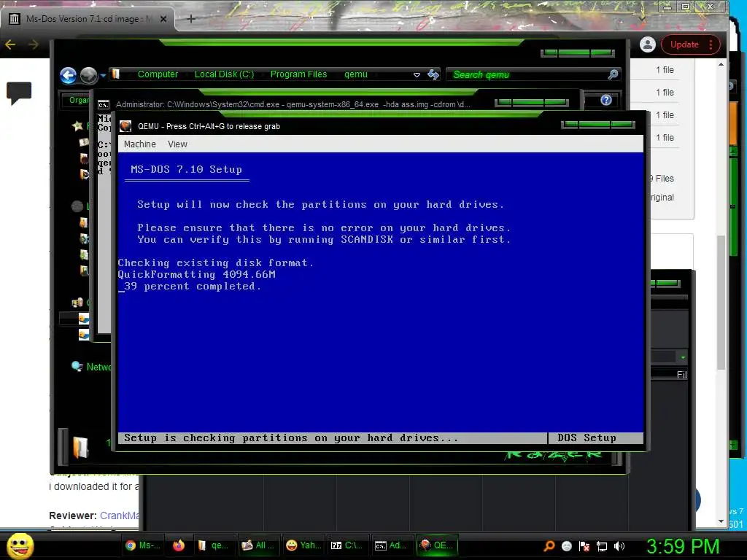
Task: Go back in the Chrome browser
Action: (x=10, y=44)
